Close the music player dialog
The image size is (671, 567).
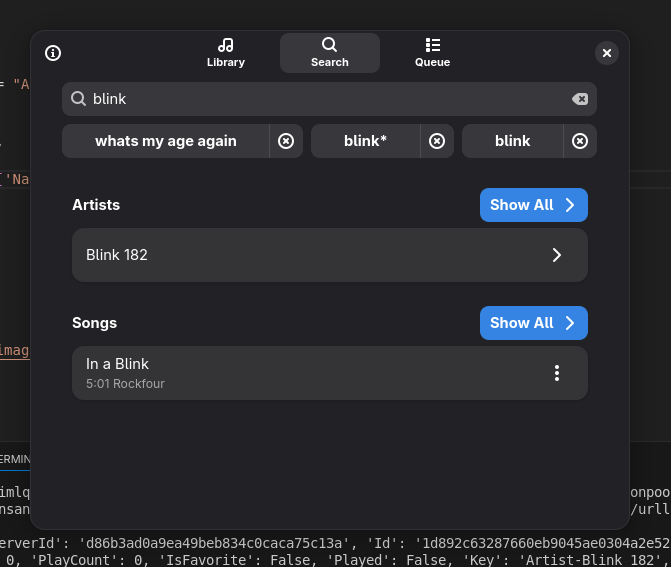[x=606, y=53]
